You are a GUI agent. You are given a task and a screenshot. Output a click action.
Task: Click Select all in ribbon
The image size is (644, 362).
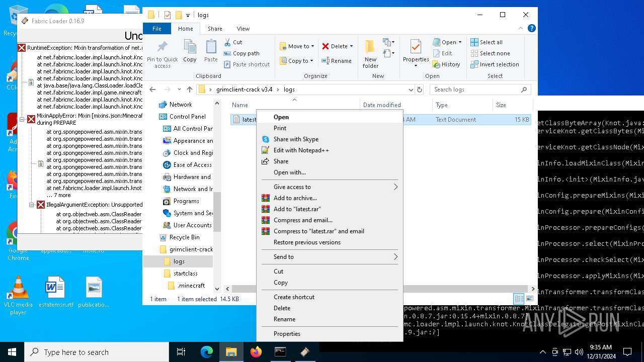pos(487,42)
